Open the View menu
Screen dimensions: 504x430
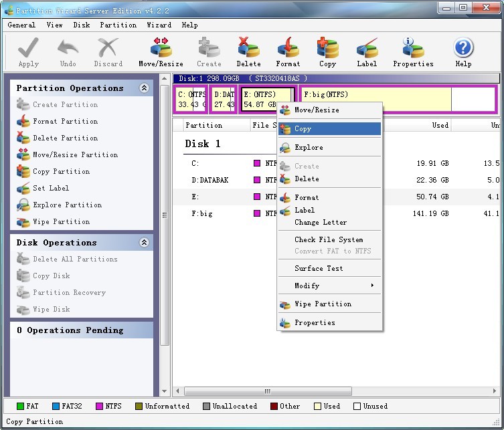pos(54,25)
